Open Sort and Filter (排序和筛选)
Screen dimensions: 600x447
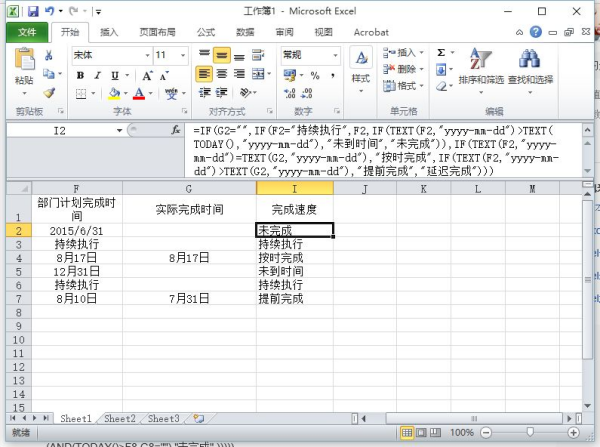coord(482,66)
